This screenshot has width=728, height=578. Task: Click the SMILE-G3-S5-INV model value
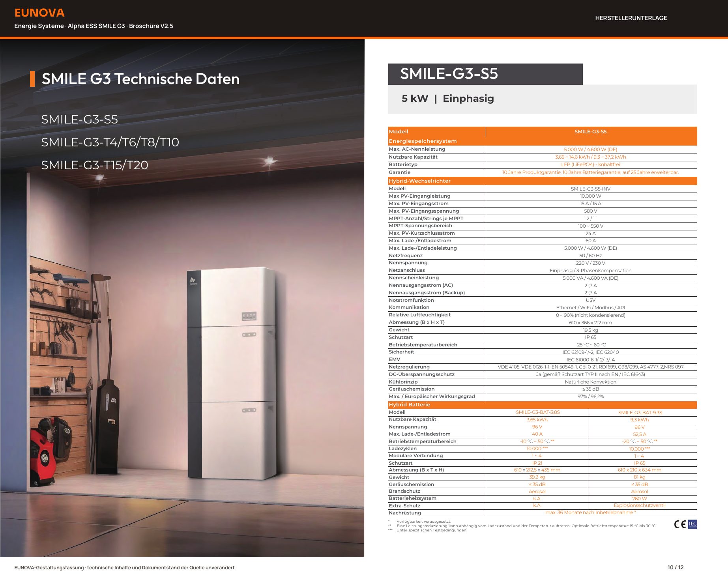click(x=590, y=189)
